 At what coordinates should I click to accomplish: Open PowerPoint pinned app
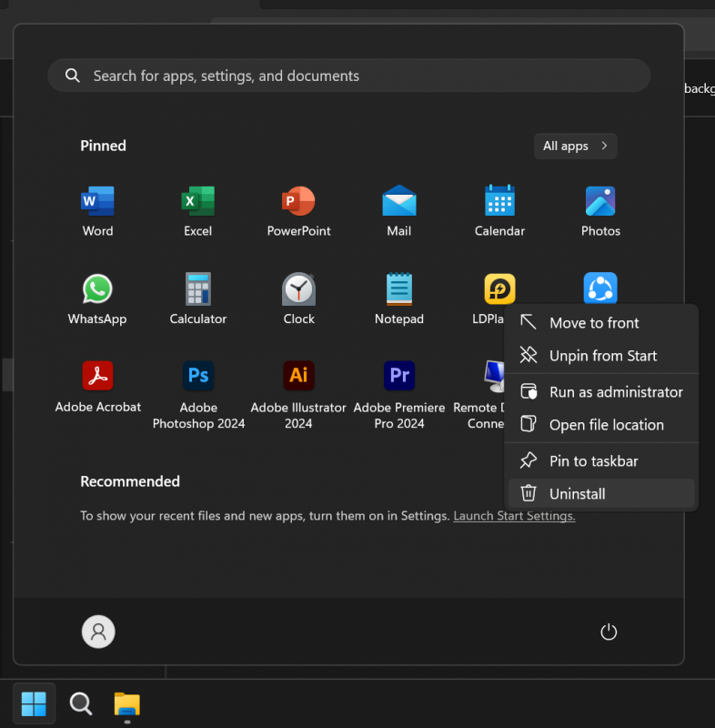click(x=298, y=211)
